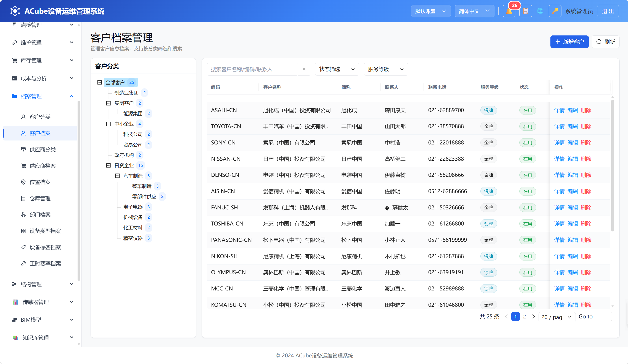The width and height of the screenshot is (628, 364).
Task: Open 客户分类 menu item
Action: pyautogui.click(x=40, y=117)
